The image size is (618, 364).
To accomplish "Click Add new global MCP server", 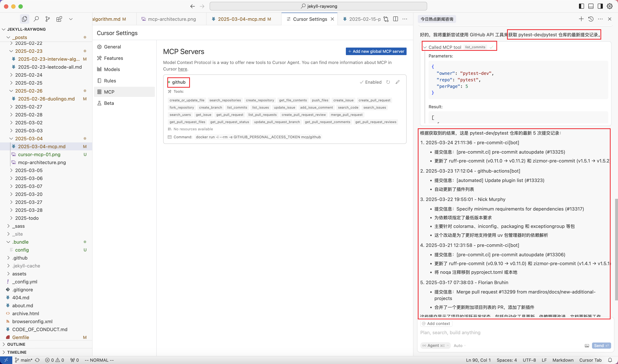I will [x=376, y=51].
